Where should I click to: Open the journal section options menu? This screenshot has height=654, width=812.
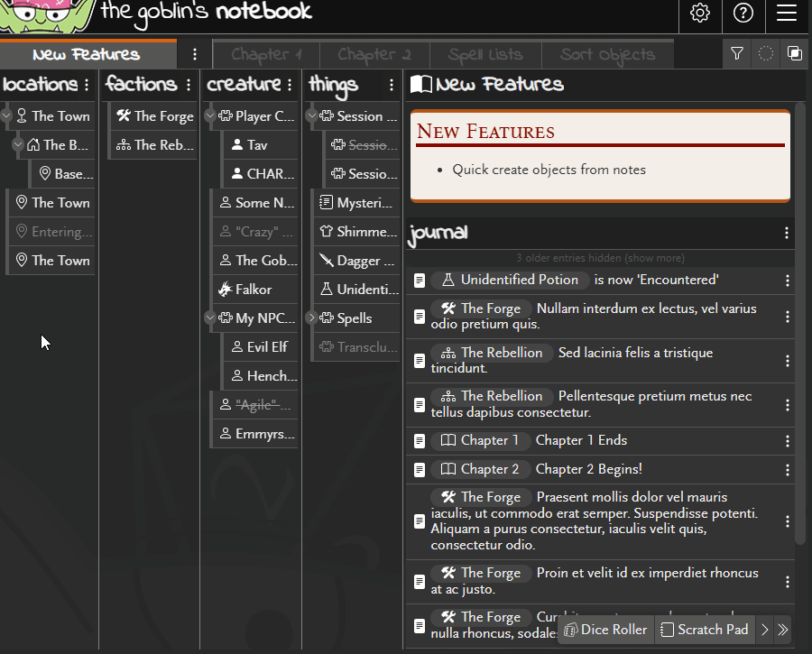coord(787,234)
